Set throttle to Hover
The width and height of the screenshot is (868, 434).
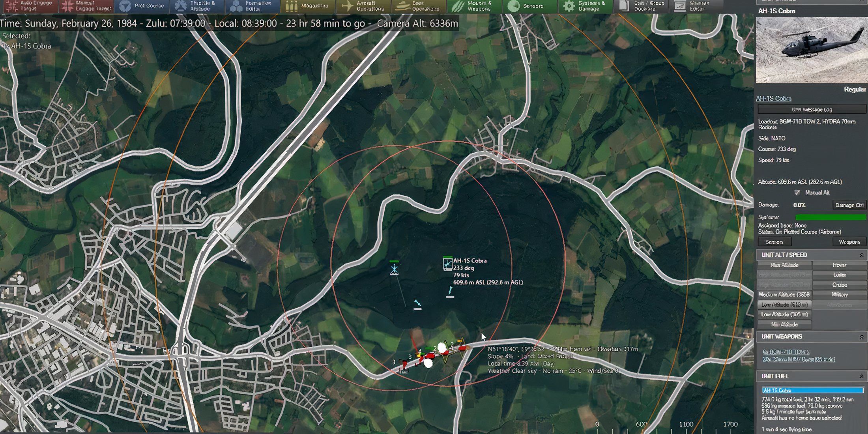click(839, 265)
